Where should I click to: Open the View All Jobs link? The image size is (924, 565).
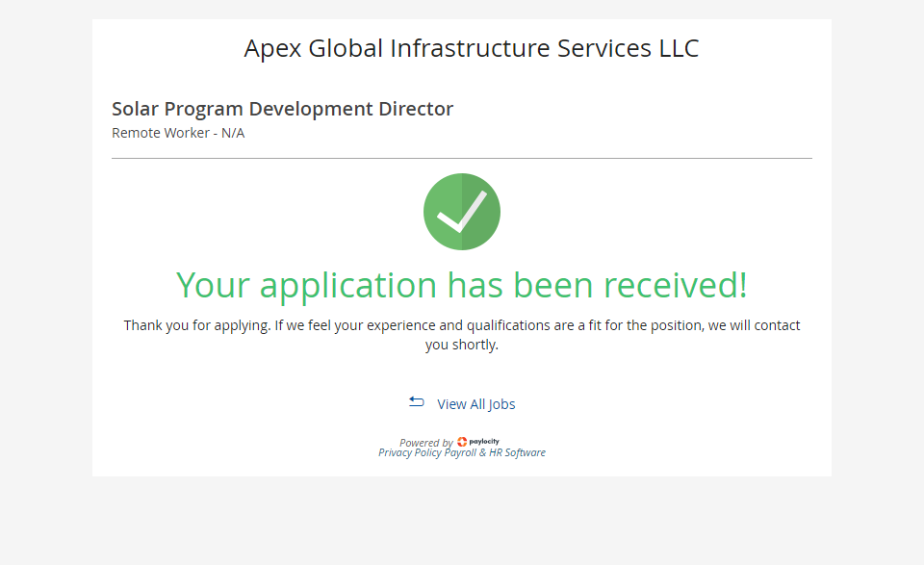(x=475, y=404)
